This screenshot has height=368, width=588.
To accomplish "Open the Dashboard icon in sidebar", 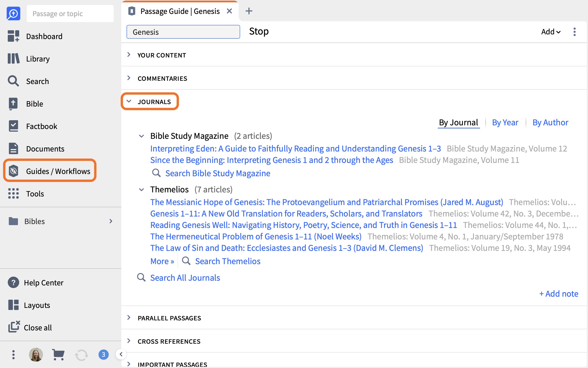I will [x=13, y=36].
